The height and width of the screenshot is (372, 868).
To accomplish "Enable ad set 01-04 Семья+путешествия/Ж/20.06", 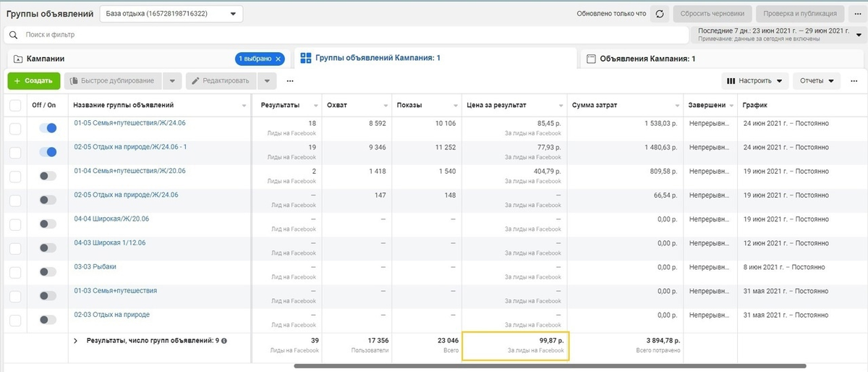I will pos(48,176).
